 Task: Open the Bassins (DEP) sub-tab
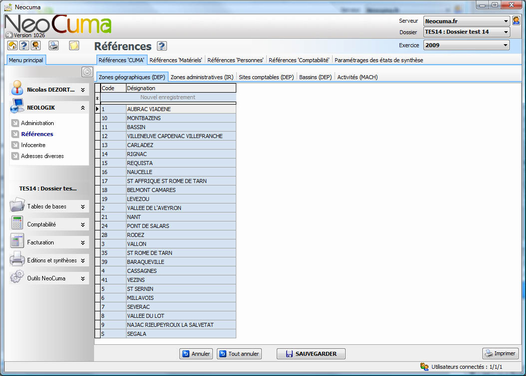(315, 77)
